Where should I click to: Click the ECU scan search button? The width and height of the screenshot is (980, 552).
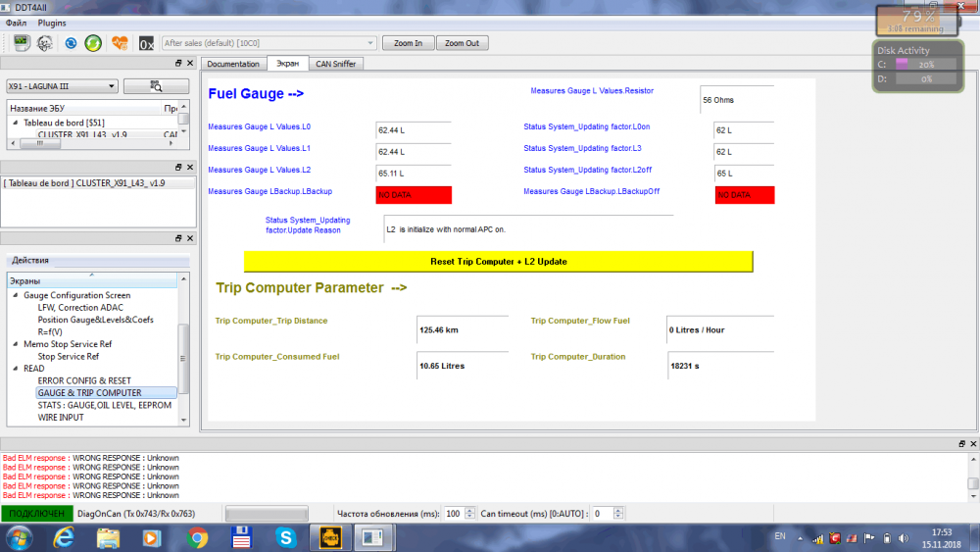coord(156,86)
